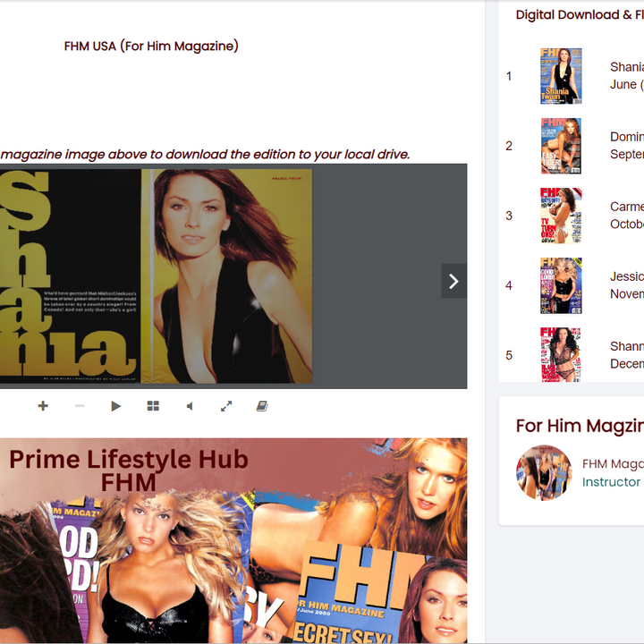Open the third magazine cover in the list

click(561, 216)
